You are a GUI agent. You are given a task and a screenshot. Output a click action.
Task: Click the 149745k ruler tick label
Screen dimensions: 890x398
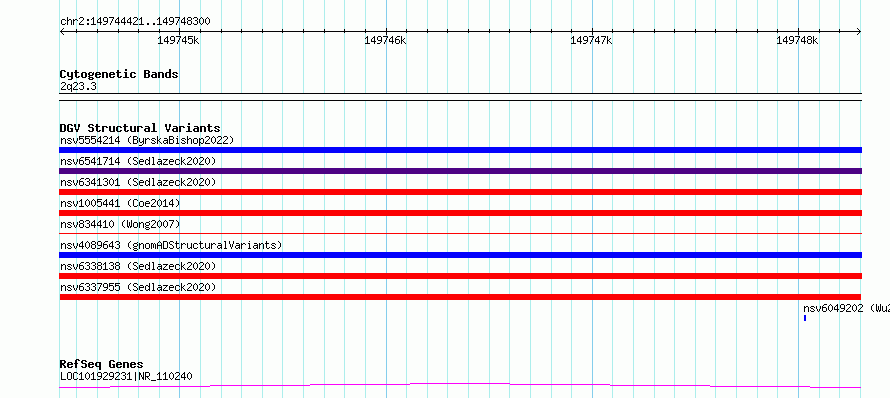178,40
